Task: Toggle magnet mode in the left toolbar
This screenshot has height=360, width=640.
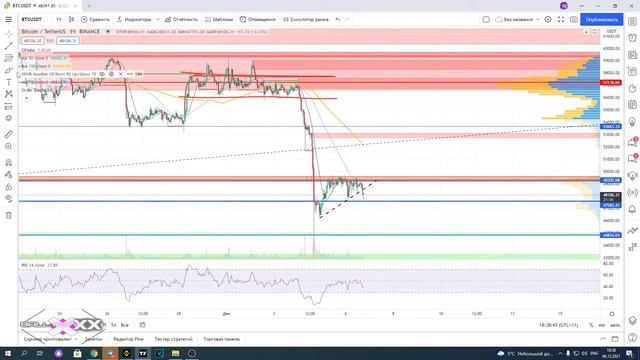Action: tap(9, 162)
